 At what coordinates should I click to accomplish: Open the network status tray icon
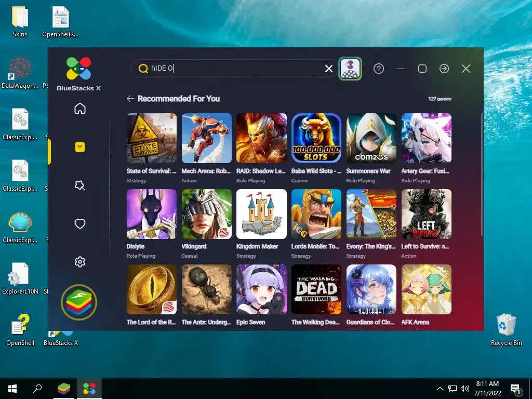(x=453, y=389)
